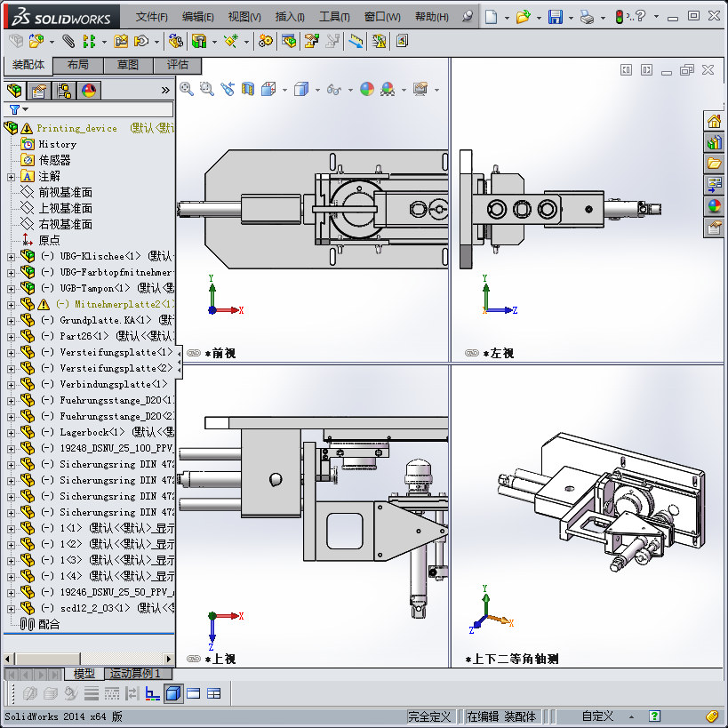Open the 视图(V) menu
This screenshot has width=728, height=728.
[x=244, y=17]
